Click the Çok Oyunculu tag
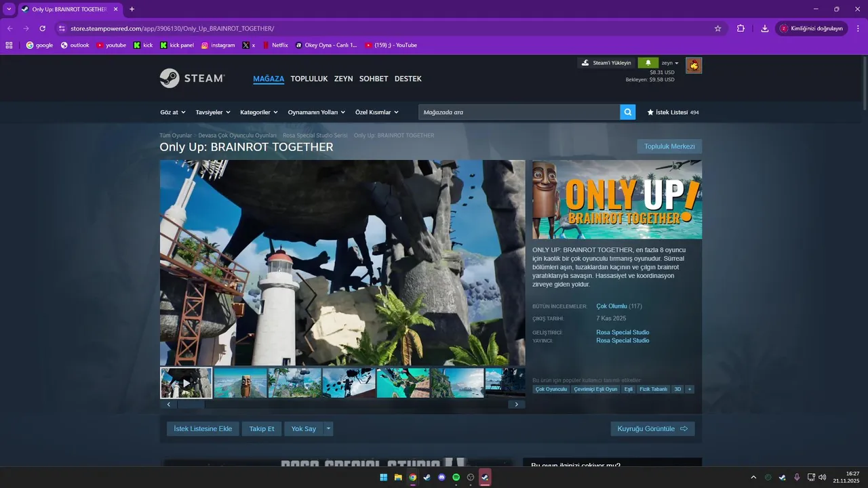 [551, 389]
